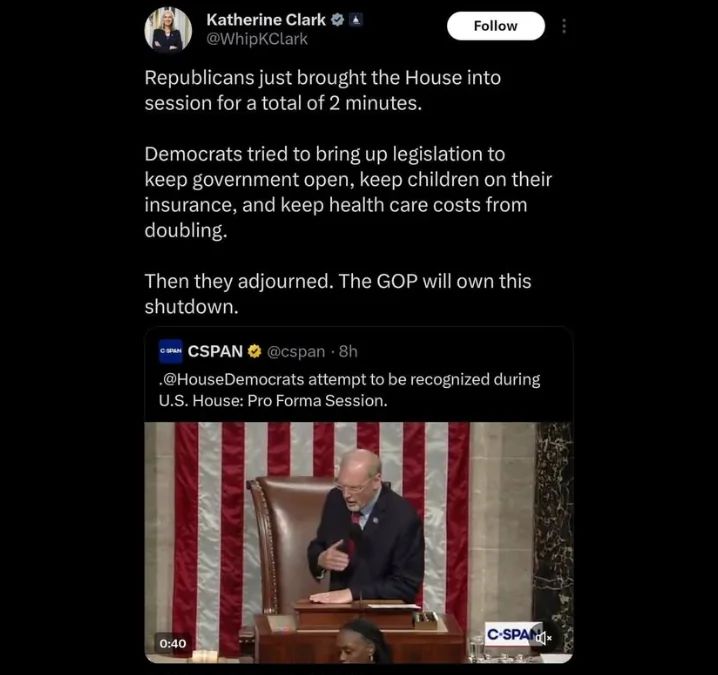Screen dimensions: 718x675
Task: Click the affiliation badge after Katherine Clark's checkmark
Action: 356,20
